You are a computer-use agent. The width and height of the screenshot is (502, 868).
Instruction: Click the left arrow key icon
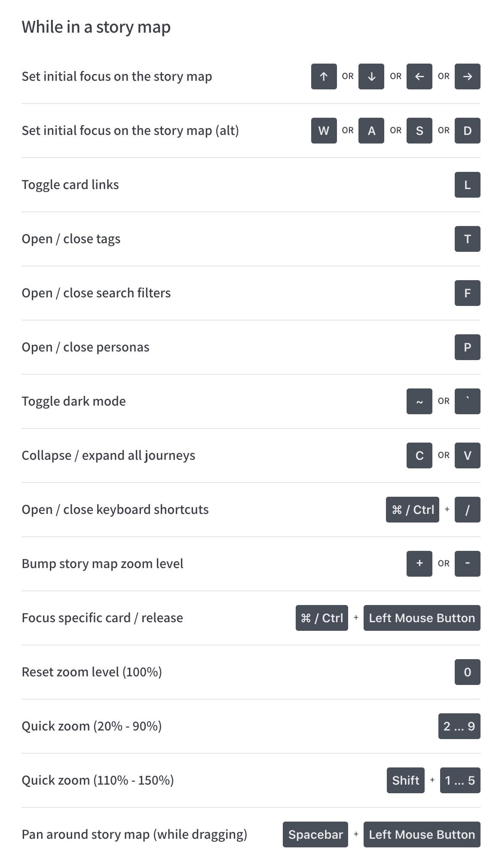[x=419, y=76]
